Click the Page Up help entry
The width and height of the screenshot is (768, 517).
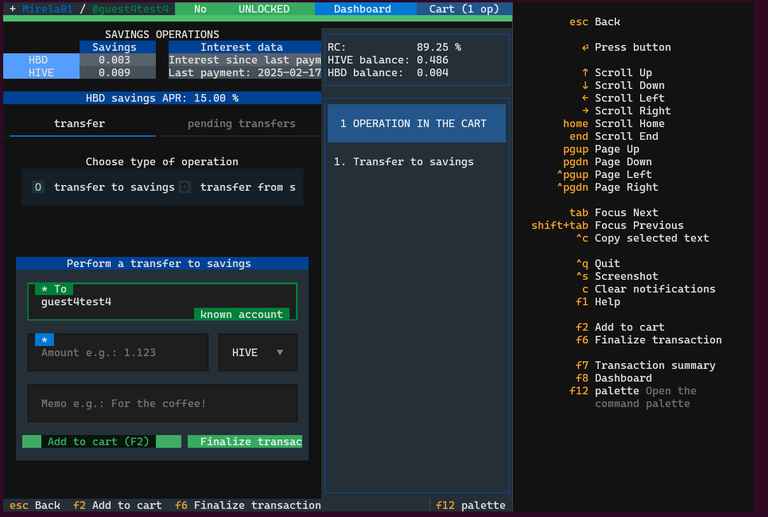(601, 149)
